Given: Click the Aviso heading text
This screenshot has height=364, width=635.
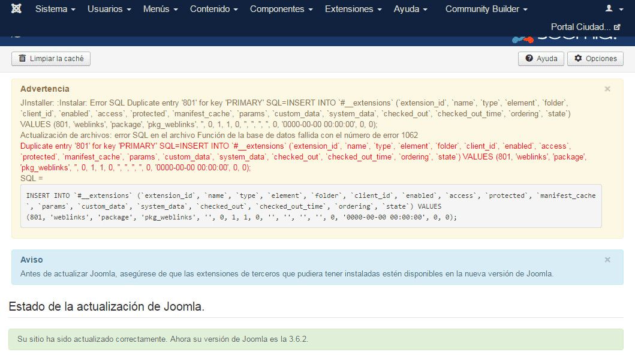Looking at the screenshot, I should point(32,260).
